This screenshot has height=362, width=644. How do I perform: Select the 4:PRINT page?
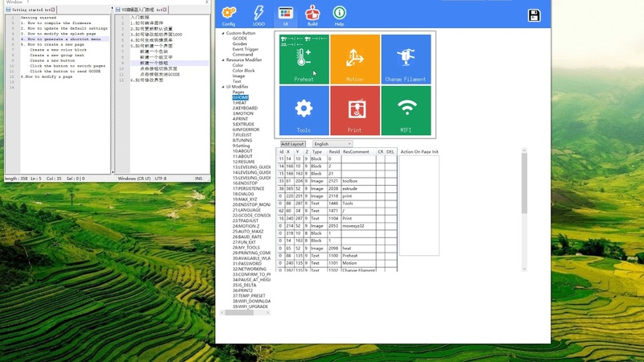point(241,119)
